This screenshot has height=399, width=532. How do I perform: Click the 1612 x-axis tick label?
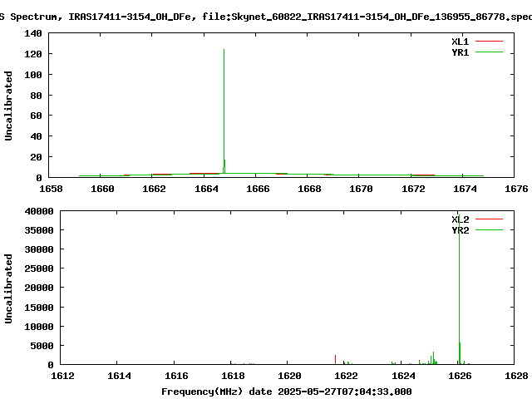click(62, 376)
